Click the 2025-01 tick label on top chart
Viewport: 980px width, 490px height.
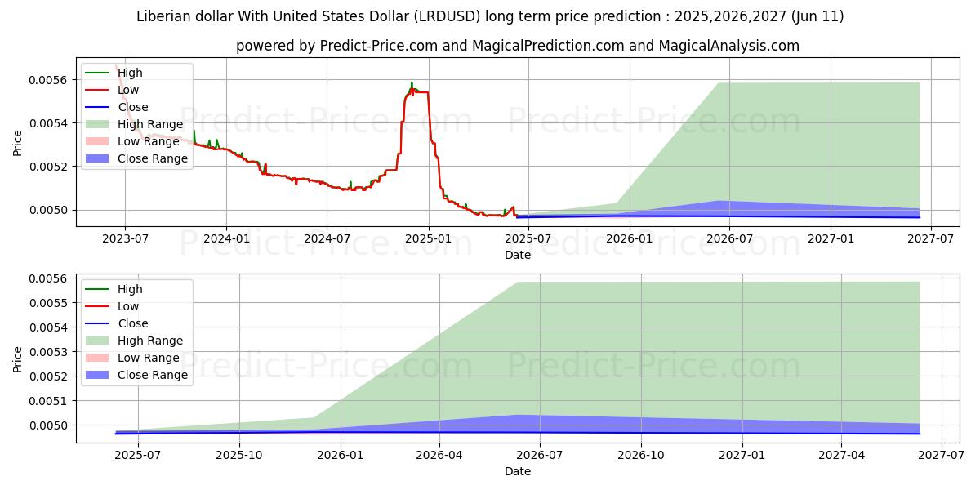pos(428,238)
